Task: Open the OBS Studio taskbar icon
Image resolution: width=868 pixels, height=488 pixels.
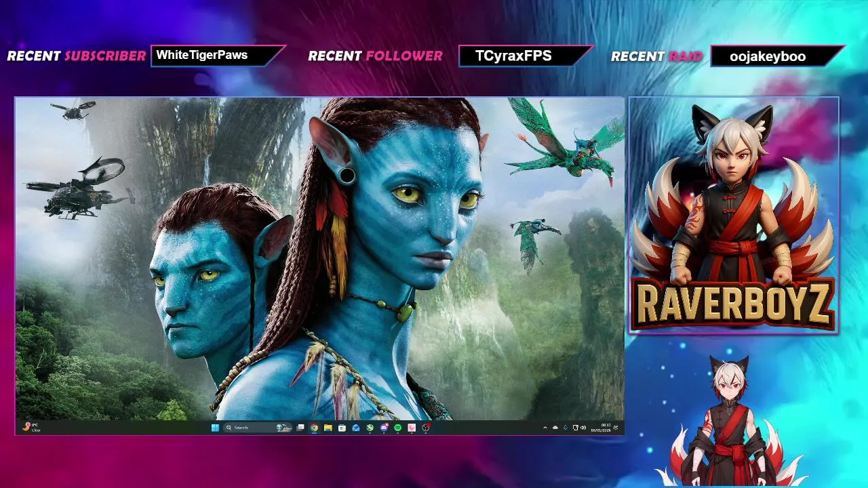Action: click(x=426, y=428)
